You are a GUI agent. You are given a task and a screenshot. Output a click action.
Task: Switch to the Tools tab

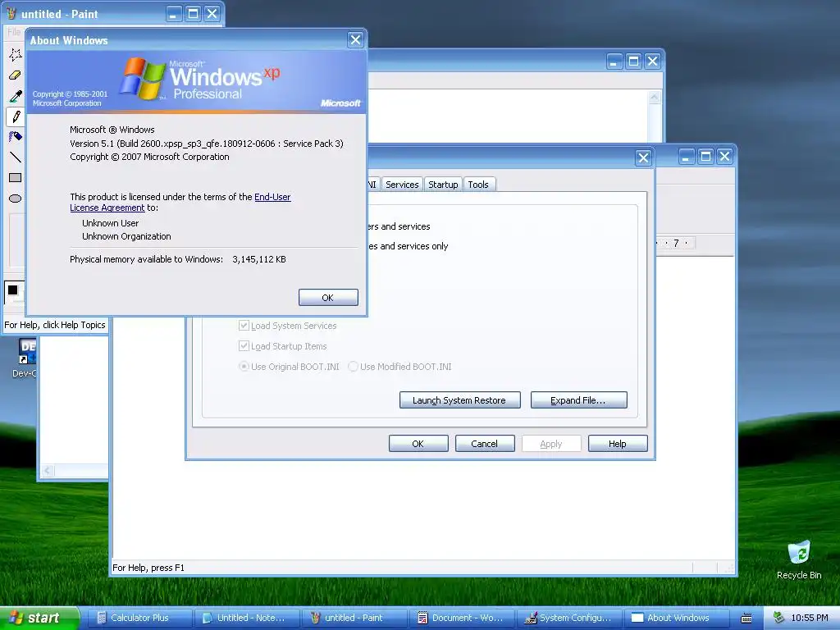[478, 185]
